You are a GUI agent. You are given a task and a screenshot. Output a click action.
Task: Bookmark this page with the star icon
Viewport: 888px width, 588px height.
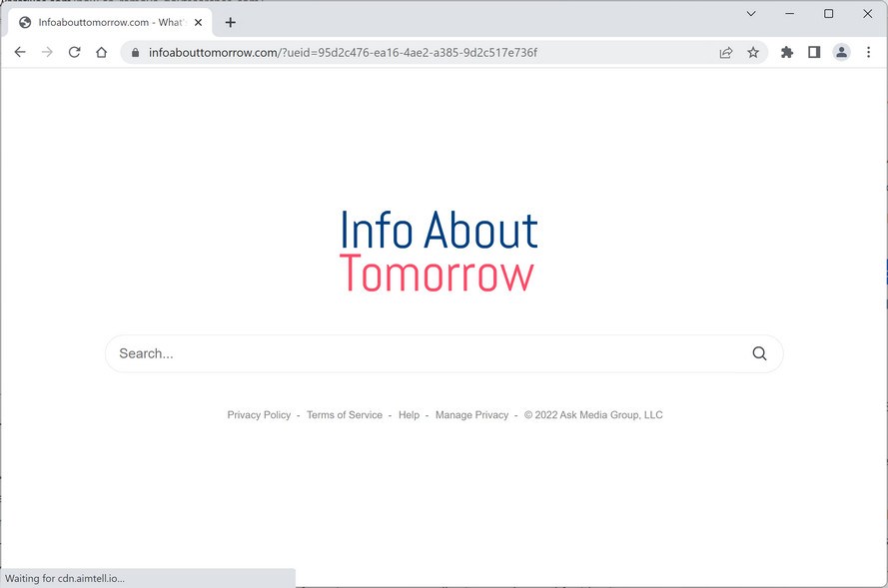coord(753,52)
